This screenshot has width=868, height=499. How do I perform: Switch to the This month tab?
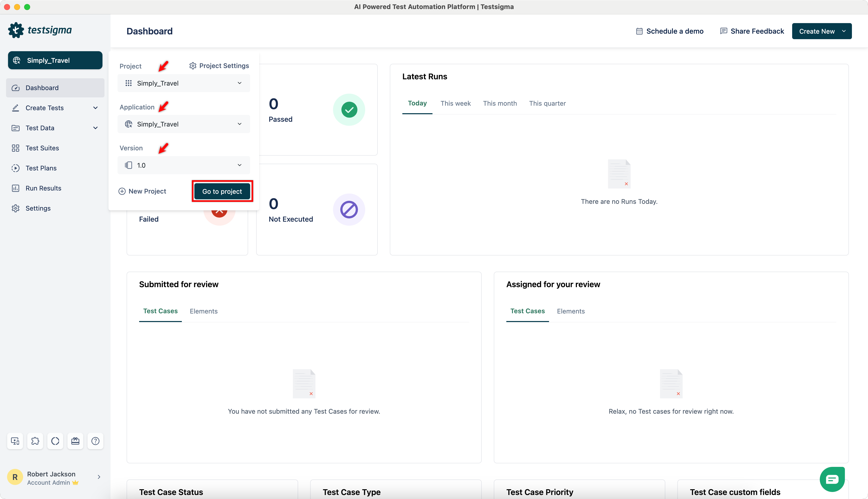point(500,103)
